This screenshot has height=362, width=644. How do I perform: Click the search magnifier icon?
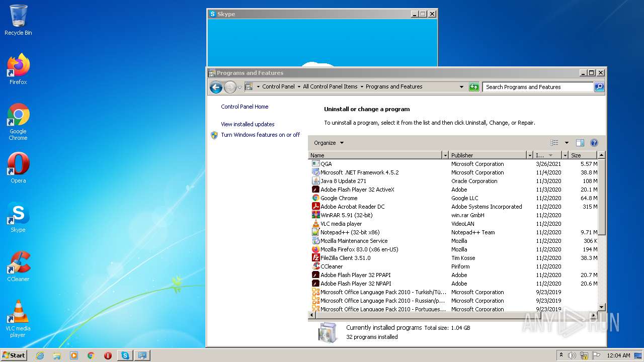[x=599, y=87]
